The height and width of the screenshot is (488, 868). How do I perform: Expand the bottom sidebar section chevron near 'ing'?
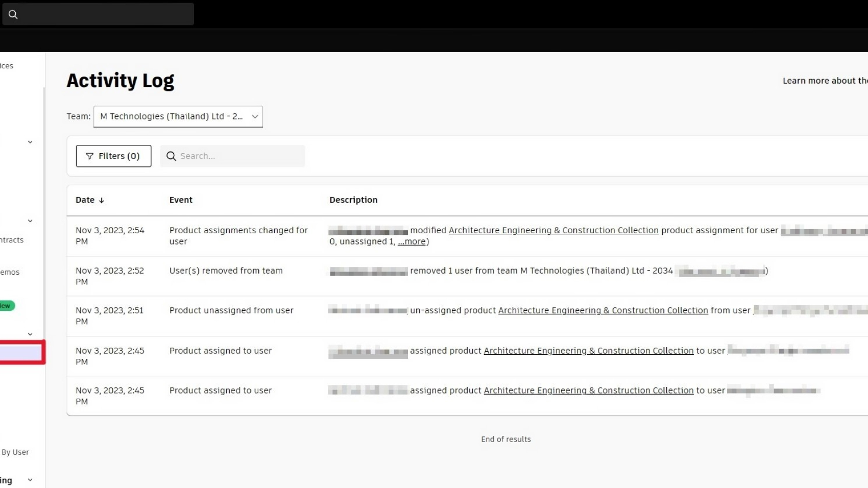[30, 480]
